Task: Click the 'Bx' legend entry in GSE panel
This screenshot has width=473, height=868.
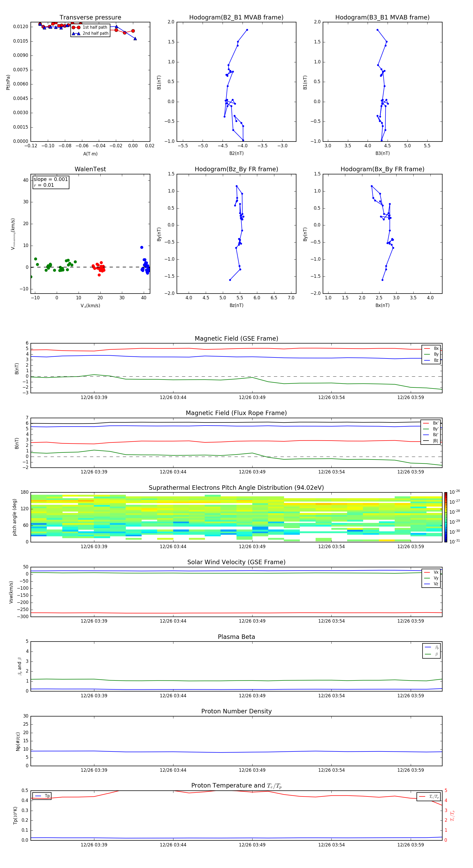Action: [x=431, y=349]
